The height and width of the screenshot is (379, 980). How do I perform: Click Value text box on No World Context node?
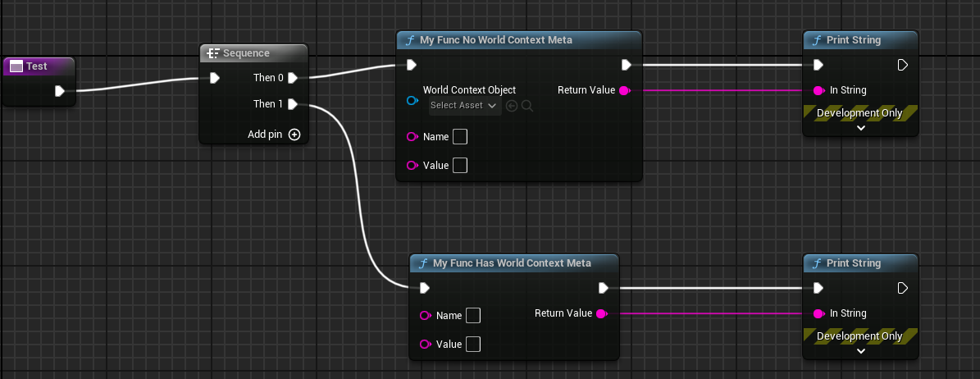tap(460, 166)
